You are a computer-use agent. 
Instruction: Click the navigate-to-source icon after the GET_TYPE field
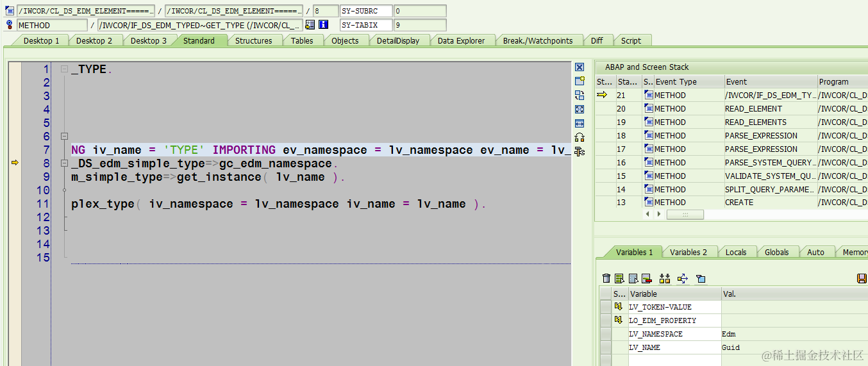point(310,25)
